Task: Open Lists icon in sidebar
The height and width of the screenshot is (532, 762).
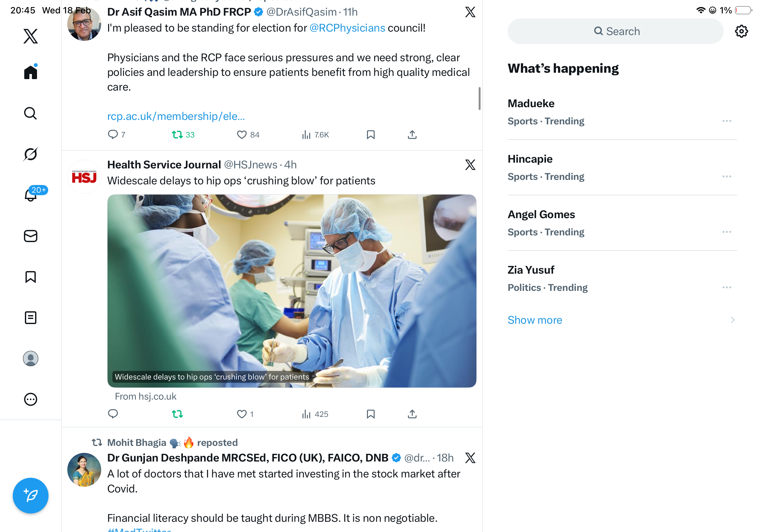Action: pyautogui.click(x=31, y=318)
